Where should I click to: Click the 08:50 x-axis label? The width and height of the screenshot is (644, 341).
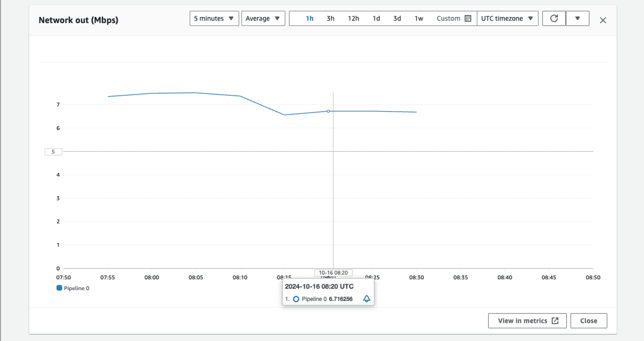(x=593, y=277)
